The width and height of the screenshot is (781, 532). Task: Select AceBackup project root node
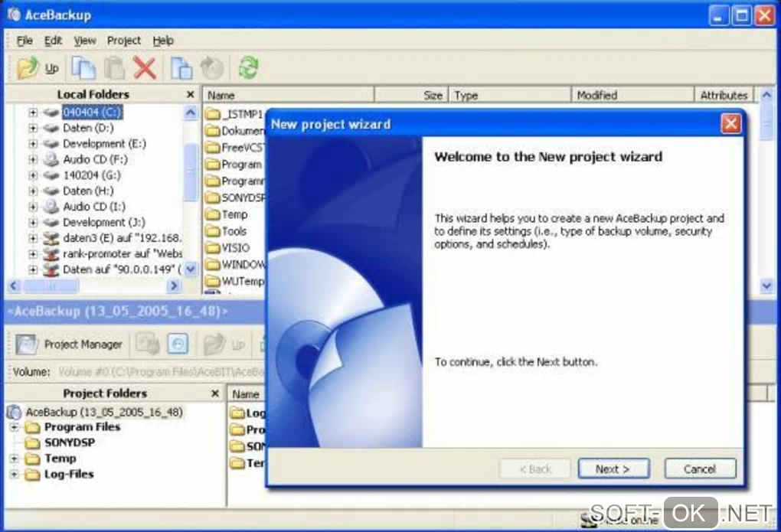(104, 412)
